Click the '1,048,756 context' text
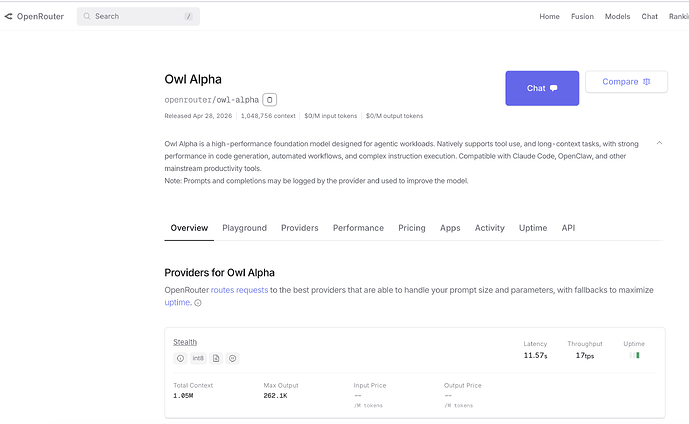The width and height of the screenshot is (689, 424). click(268, 116)
